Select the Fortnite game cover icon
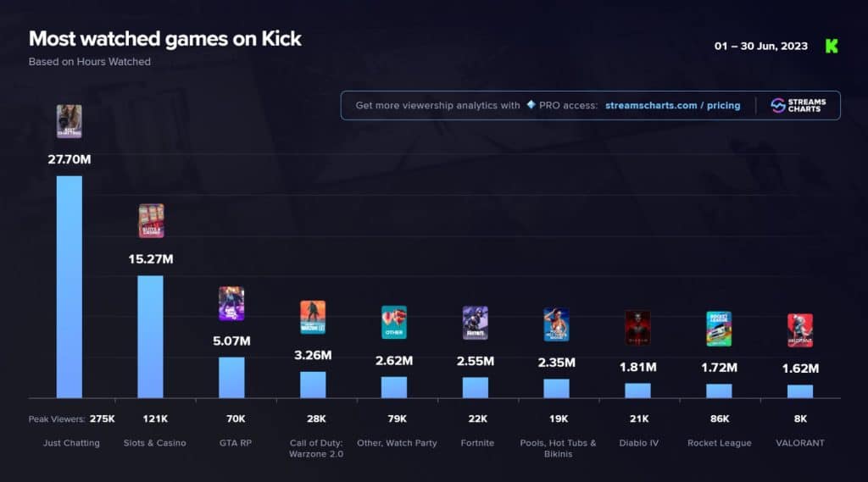 (x=476, y=323)
